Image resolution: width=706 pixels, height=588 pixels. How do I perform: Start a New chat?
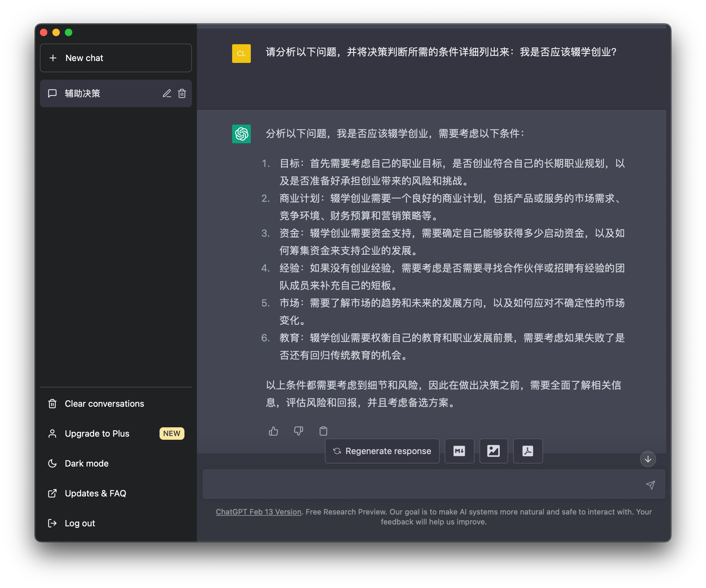116,58
